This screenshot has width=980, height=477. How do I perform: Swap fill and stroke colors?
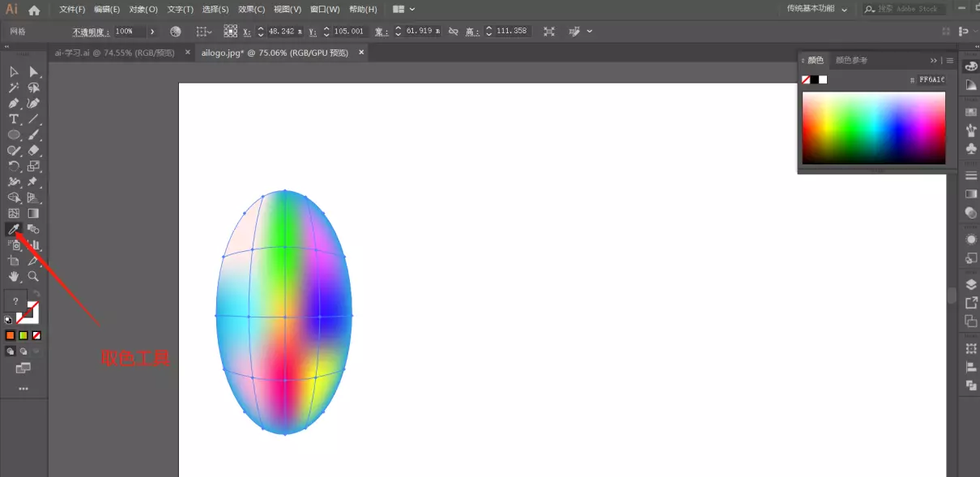[x=36, y=294]
